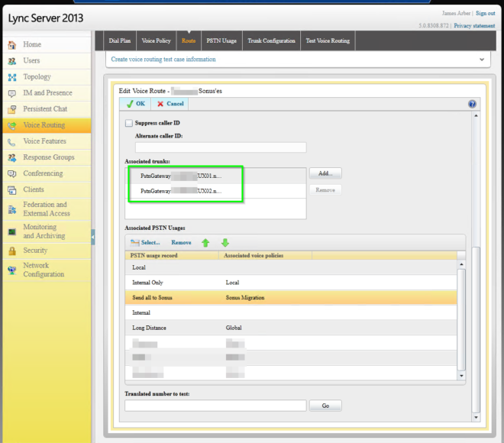The width and height of the screenshot is (504, 443).
Task: Move PSTN usage down with green arrow
Action: pyautogui.click(x=225, y=243)
